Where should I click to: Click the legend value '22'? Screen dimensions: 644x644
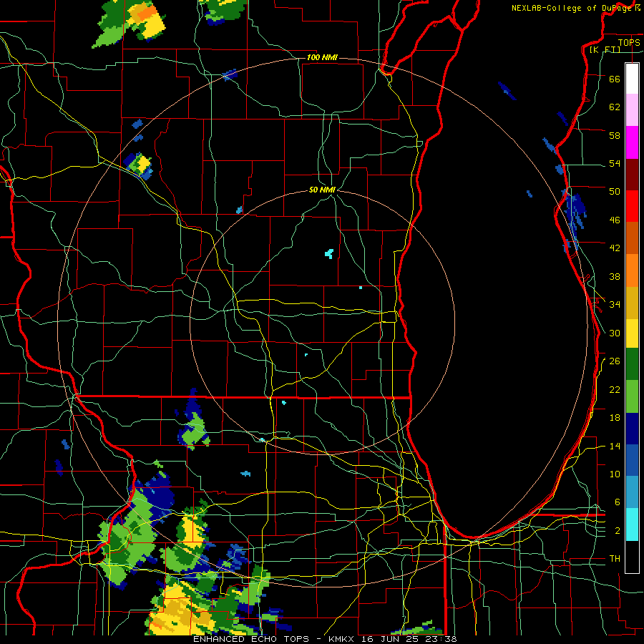tap(615, 389)
